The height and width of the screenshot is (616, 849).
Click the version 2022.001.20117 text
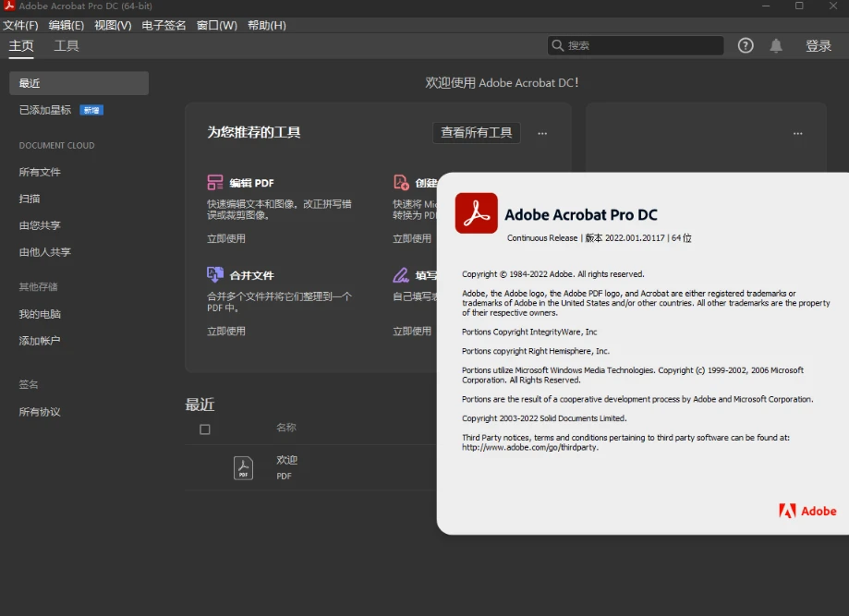[635, 238]
